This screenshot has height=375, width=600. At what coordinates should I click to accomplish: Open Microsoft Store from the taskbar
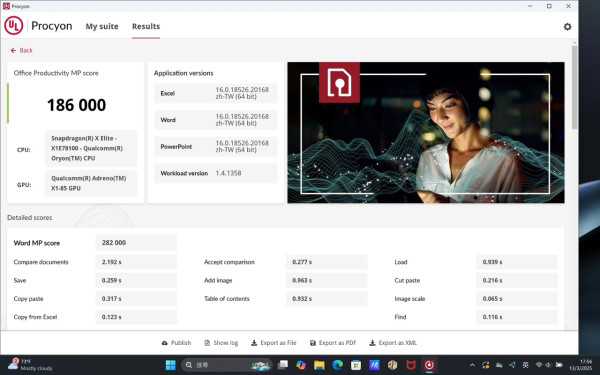[x=356, y=365]
